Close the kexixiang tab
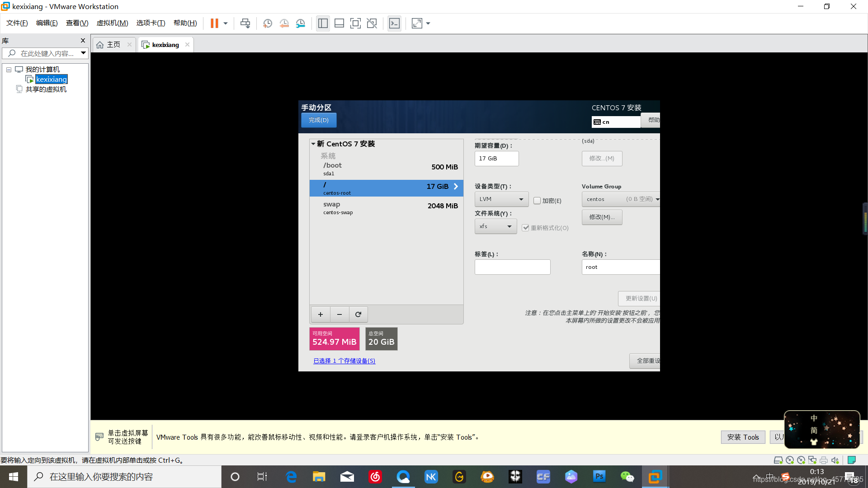This screenshot has width=868, height=488. (187, 45)
